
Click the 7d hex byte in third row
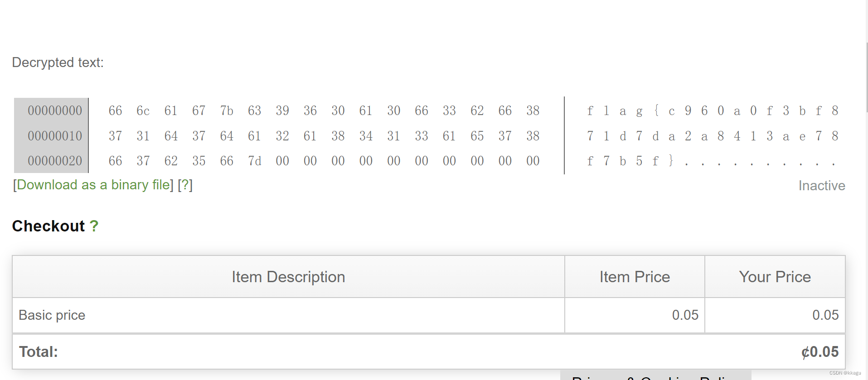[254, 161]
